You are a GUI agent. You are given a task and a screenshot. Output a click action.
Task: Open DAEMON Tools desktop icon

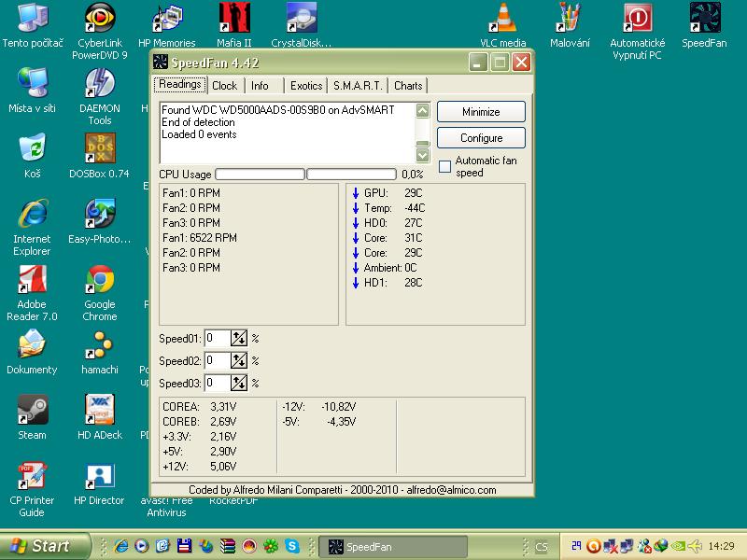[x=100, y=84]
